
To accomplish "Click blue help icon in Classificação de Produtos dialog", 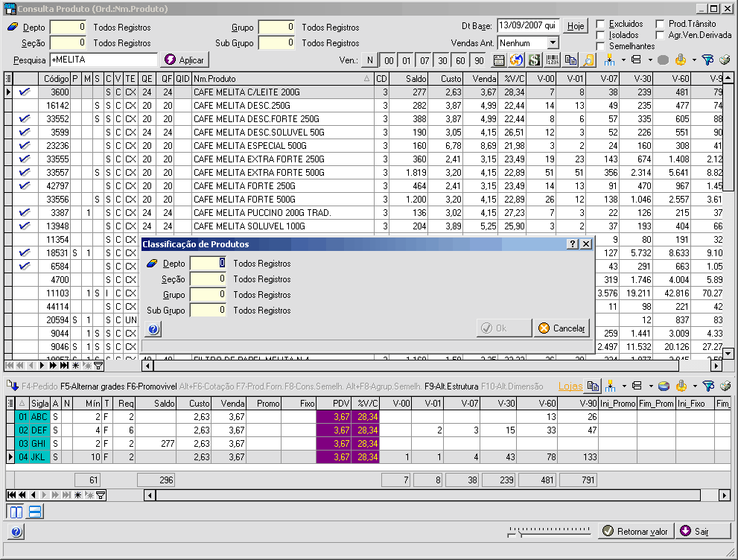I will click(x=153, y=329).
